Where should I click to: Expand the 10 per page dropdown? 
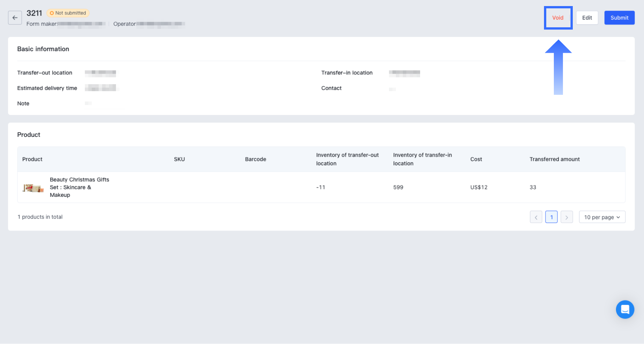(x=602, y=217)
